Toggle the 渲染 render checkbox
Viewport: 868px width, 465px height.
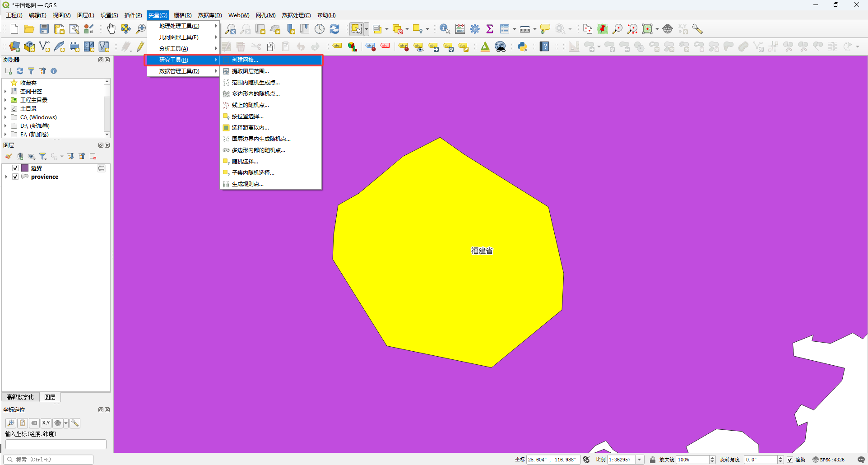(x=790, y=460)
